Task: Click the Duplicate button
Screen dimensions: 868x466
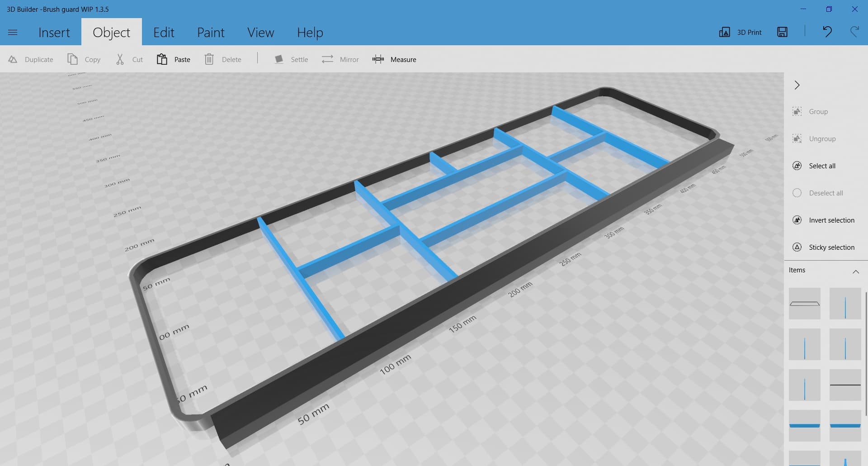Action: click(x=31, y=59)
